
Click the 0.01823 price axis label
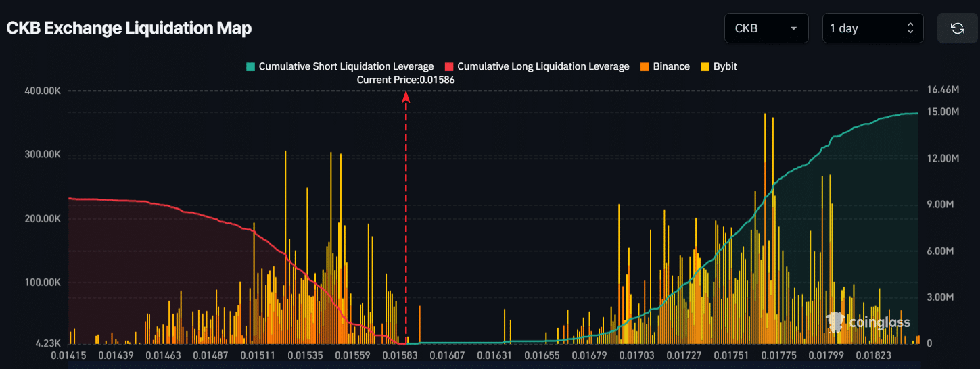click(872, 355)
